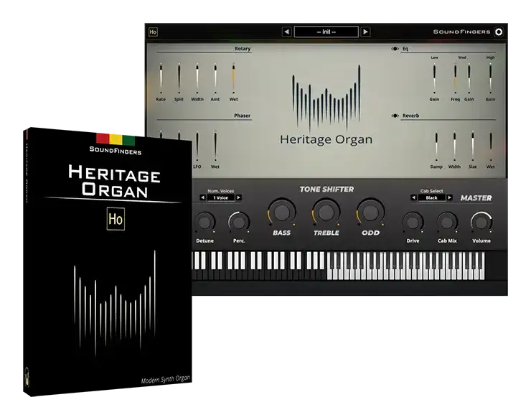Adjust the Eq Low Gain slider
The width and height of the screenshot is (531, 420).
(434, 78)
